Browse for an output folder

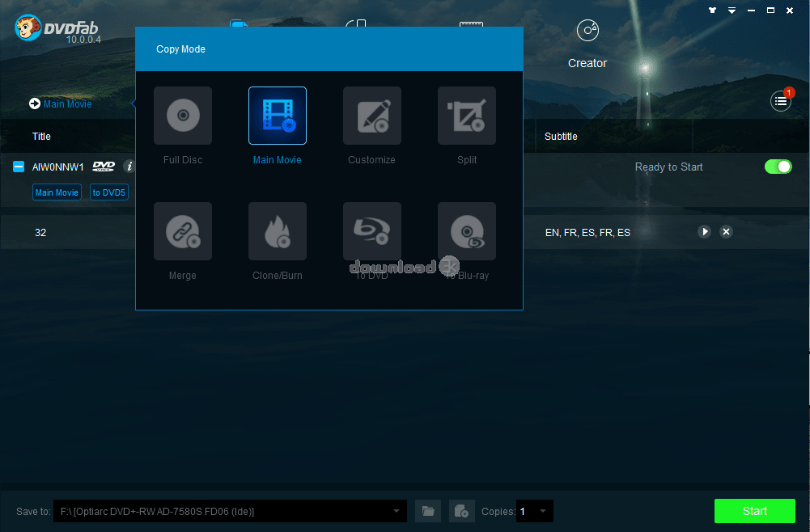coord(428,511)
